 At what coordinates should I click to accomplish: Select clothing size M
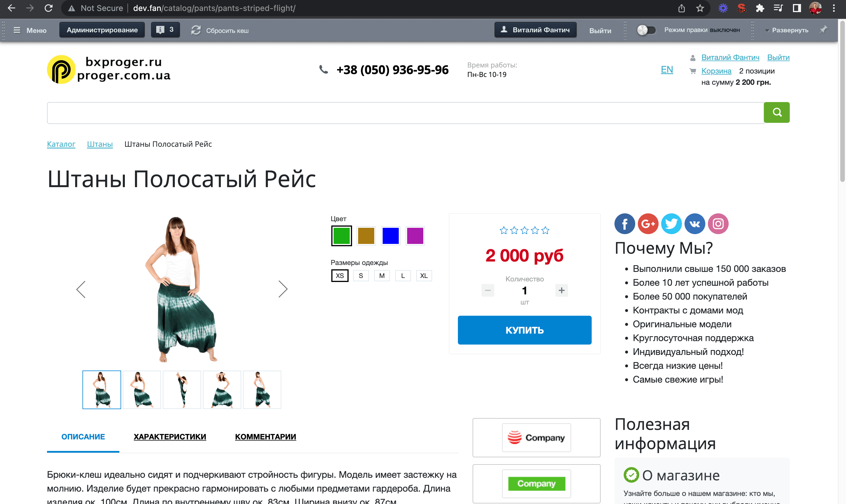(x=382, y=275)
